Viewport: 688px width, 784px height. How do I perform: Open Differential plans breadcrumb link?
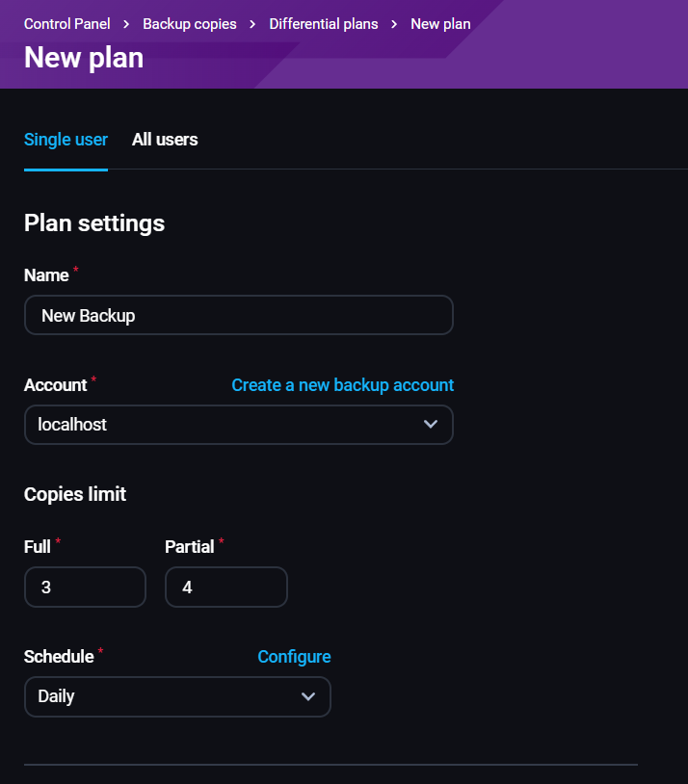click(x=324, y=24)
